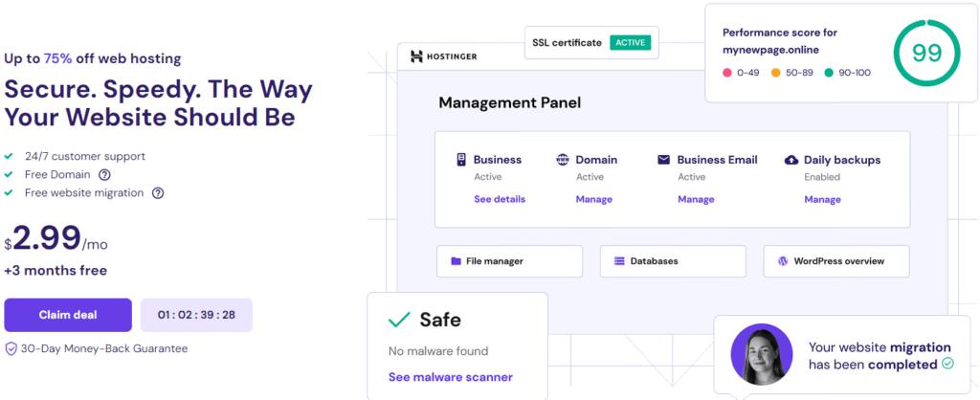980x400 pixels.
Task: Click the Domain globe icon
Action: [563, 160]
